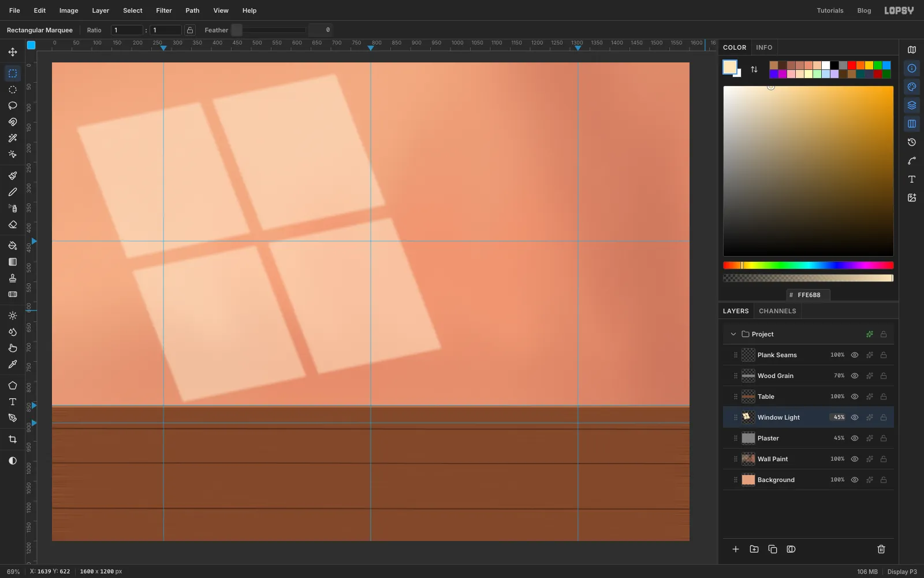Select the Magic Wand tool
The width and height of the screenshot is (924, 578).
13,138
